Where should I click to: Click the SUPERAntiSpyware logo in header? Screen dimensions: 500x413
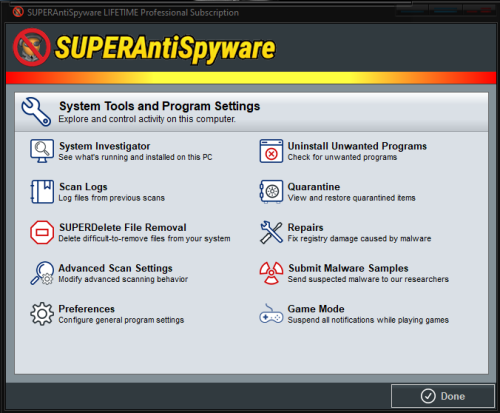click(144, 48)
